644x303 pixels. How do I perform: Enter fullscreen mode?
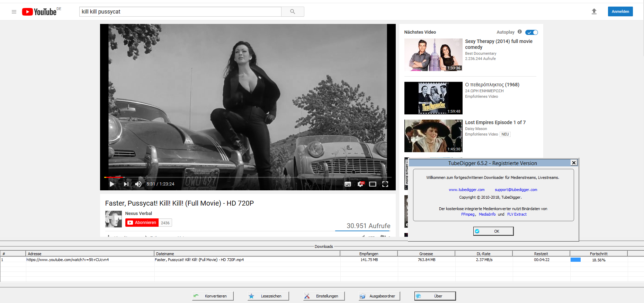[x=385, y=184]
